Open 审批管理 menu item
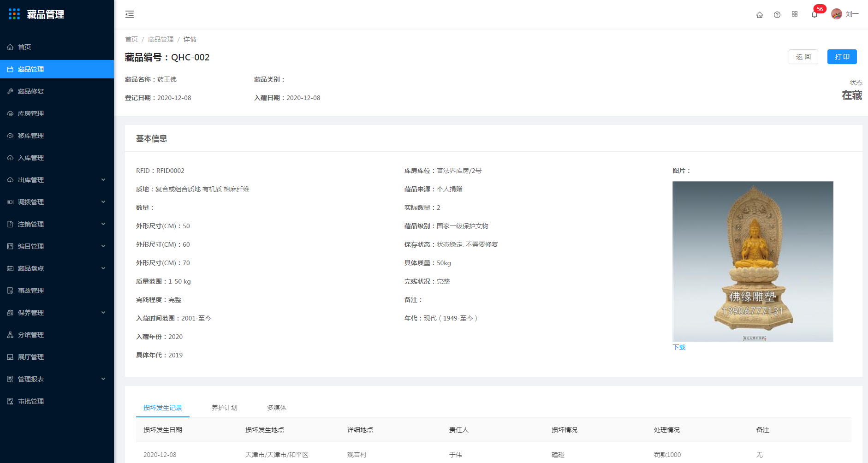 [x=57, y=401]
